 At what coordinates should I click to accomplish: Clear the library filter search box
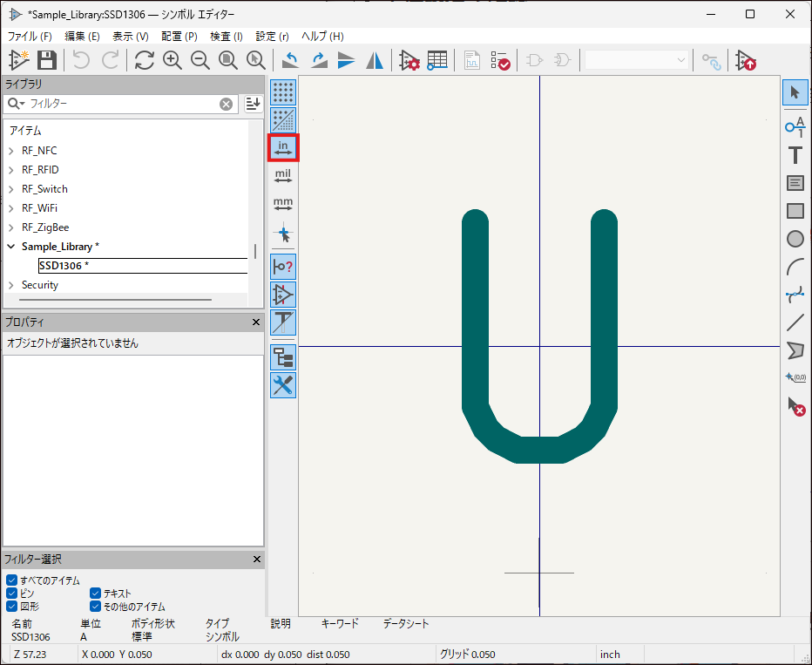227,104
